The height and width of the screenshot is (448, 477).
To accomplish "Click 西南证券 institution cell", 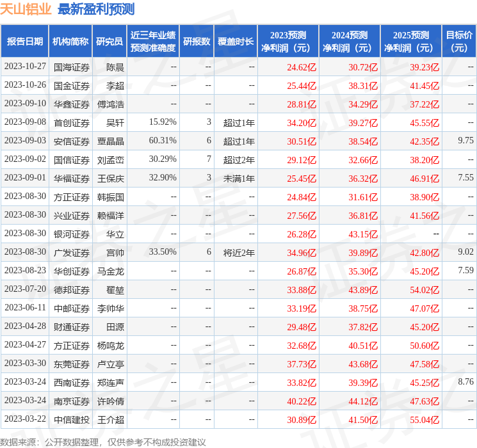I will pyautogui.click(x=72, y=383).
